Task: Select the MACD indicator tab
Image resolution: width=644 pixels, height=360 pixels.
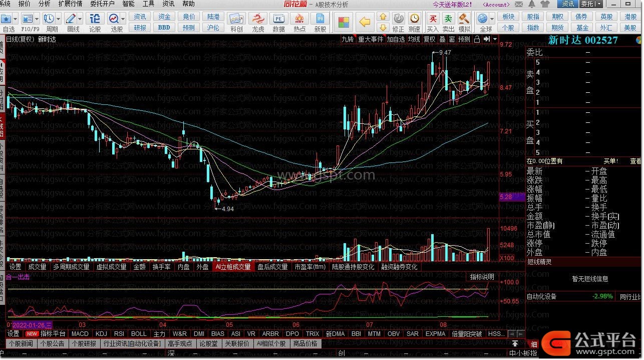Action: (80, 333)
